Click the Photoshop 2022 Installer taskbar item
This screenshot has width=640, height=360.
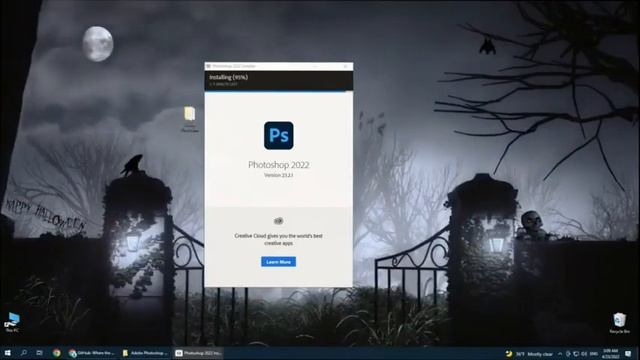pyautogui.click(x=199, y=353)
